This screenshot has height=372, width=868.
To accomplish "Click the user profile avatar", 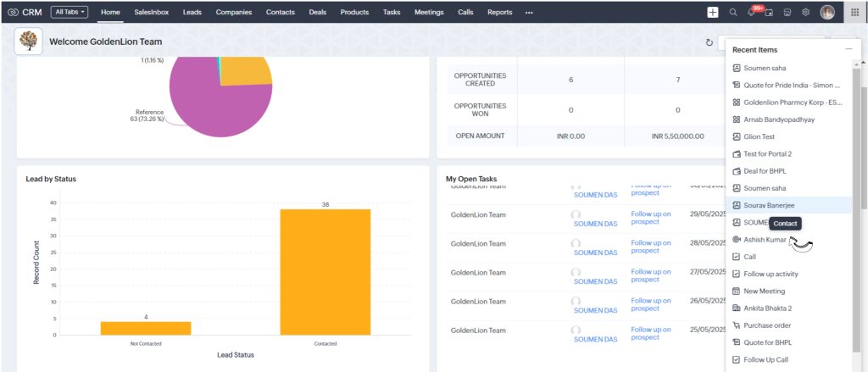I will [x=827, y=13].
